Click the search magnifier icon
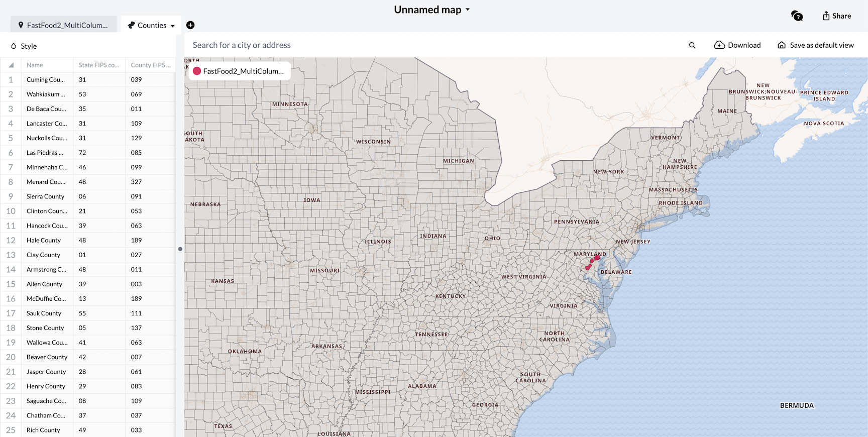The image size is (868, 437). click(x=692, y=45)
